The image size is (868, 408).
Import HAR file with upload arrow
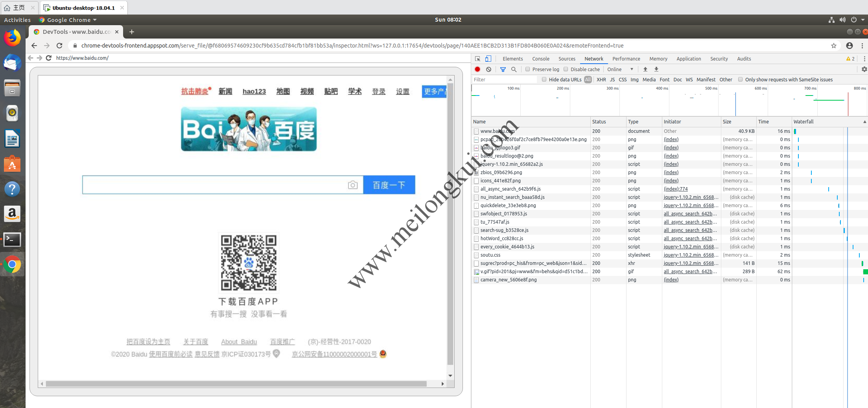(645, 69)
